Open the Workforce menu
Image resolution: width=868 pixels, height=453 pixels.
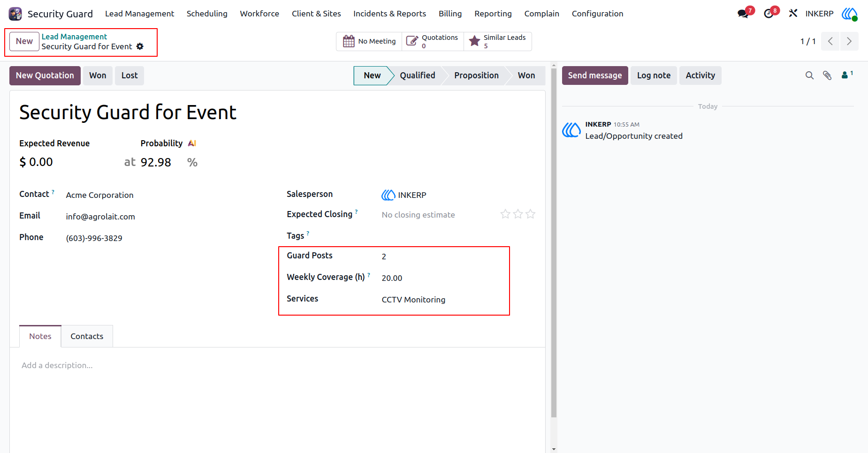coord(259,14)
